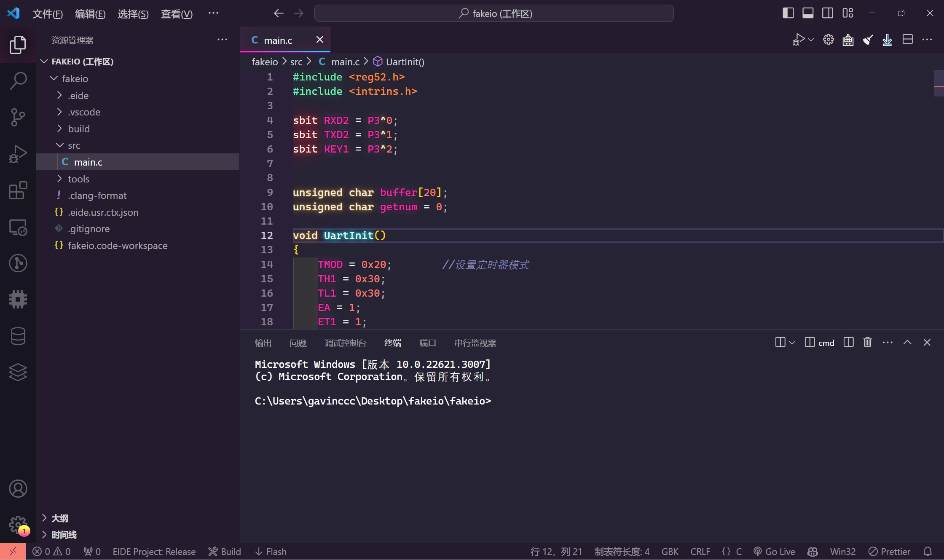944x560 pixels.
Task: Open the .clang-format file
Action: tap(138, 195)
